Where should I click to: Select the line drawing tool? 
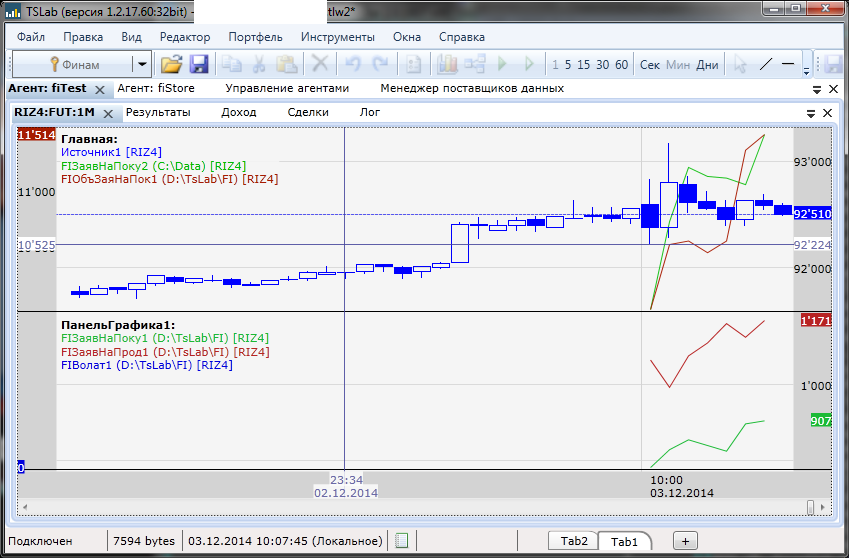coord(766,65)
